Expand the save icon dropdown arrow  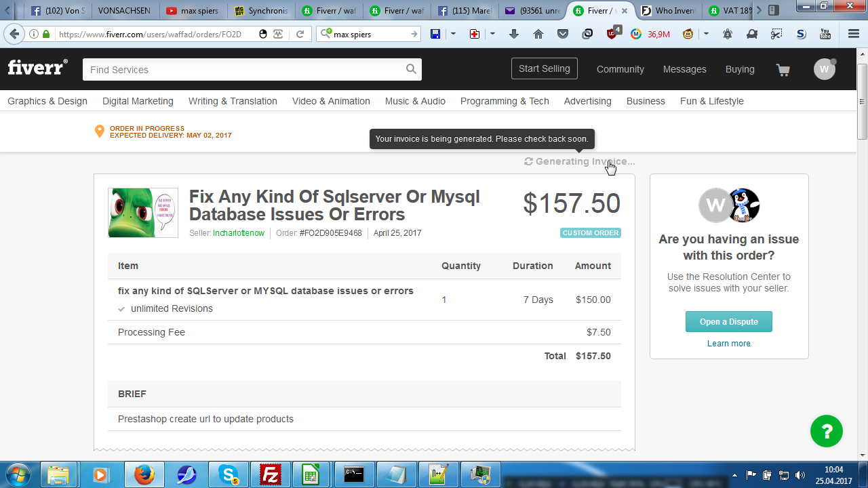tap(453, 34)
